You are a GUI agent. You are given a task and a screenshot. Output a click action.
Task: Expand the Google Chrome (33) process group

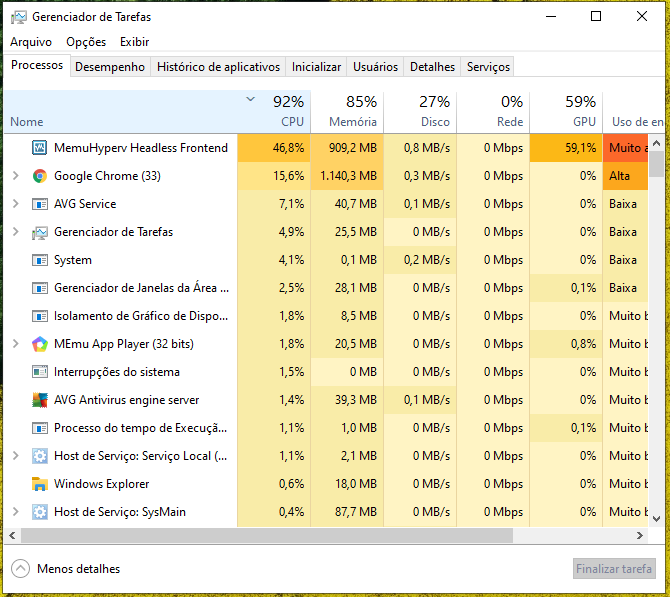[16, 176]
